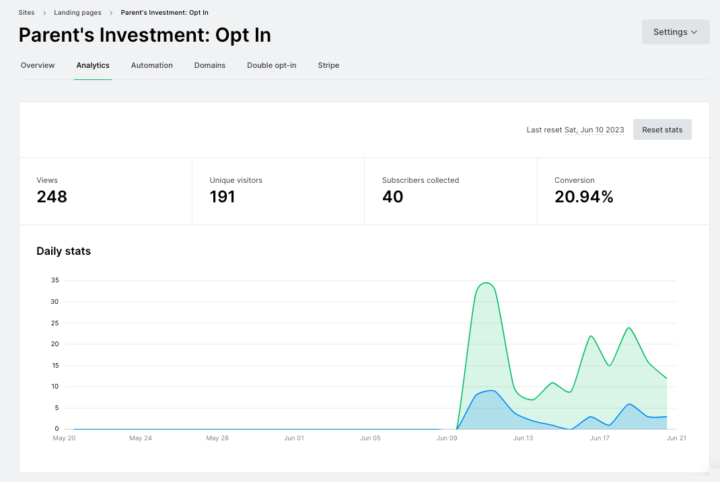Switch to the Domains tab

[x=209, y=65]
